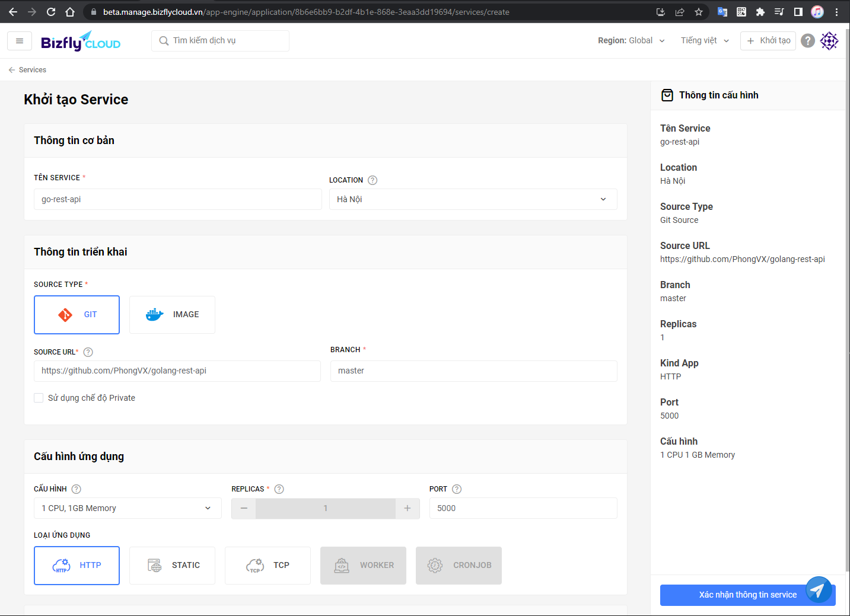This screenshot has height=616, width=850.
Task: Click the CRONJOB application type tile
Action: point(459,565)
